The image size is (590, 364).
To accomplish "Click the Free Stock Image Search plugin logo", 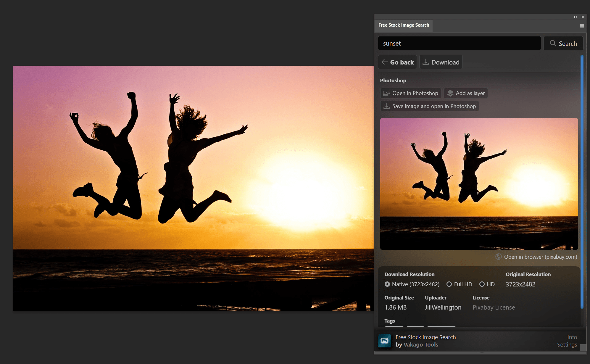I will pos(384,341).
